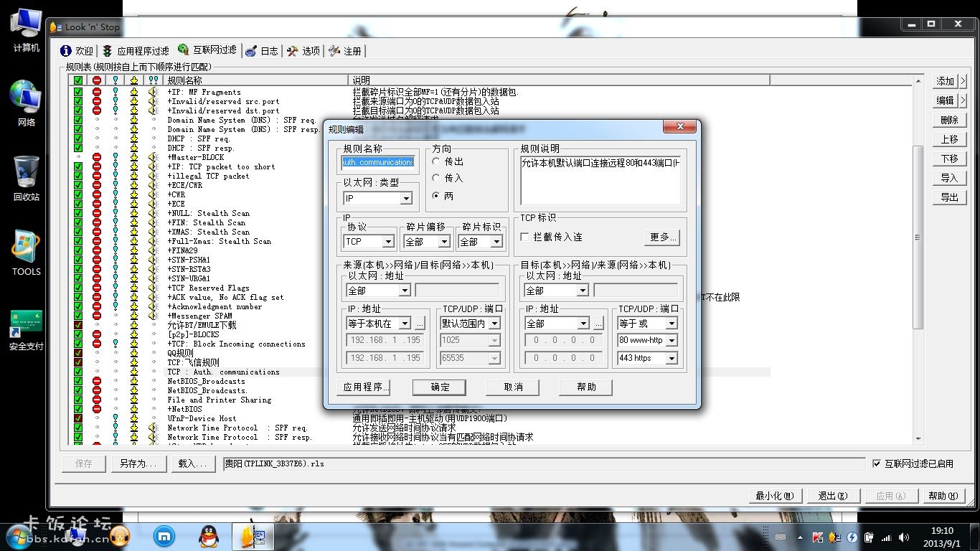The image size is (980, 551).
Task: Toggle the 拦截传入连 TCP flag checkbox
Action: coord(524,237)
